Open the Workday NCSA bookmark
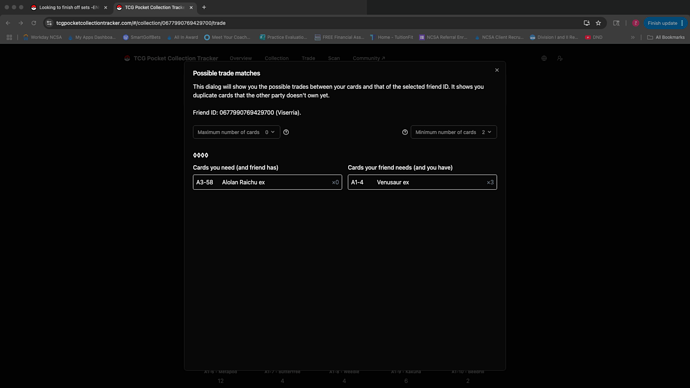This screenshot has height=388, width=690. coord(43,37)
